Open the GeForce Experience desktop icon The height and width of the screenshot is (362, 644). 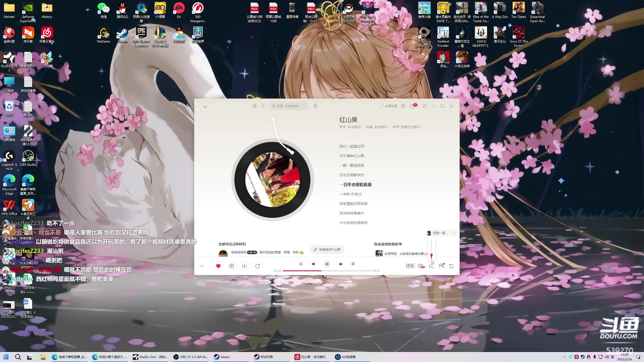point(28,12)
